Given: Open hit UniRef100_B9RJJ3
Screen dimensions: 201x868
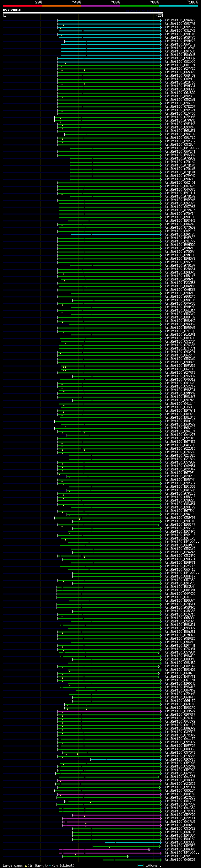Looking at the screenshot, I should (180, 856).
